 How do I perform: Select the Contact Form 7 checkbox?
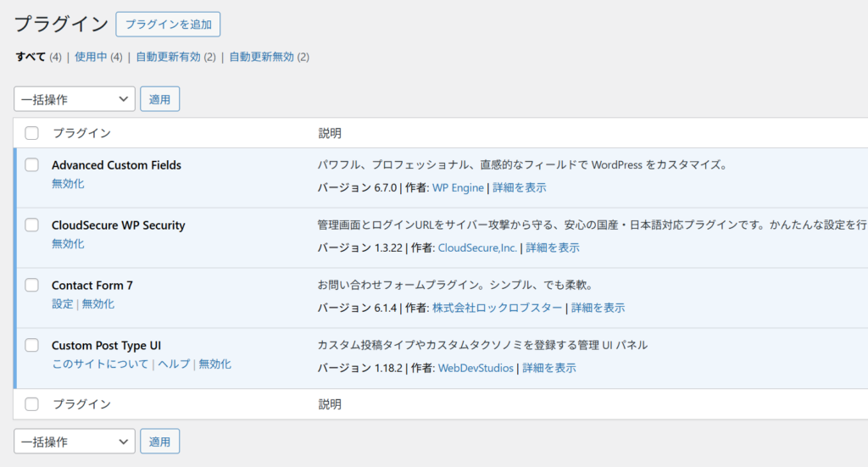coord(32,286)
